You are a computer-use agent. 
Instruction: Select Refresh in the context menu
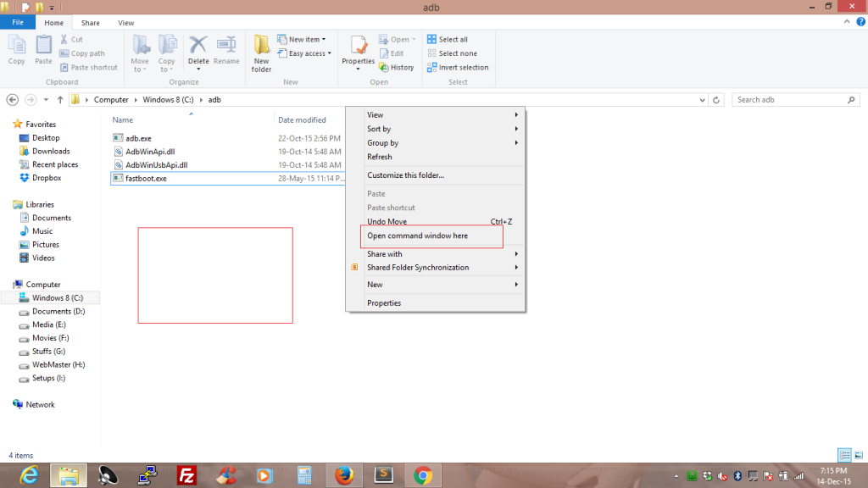380,157
